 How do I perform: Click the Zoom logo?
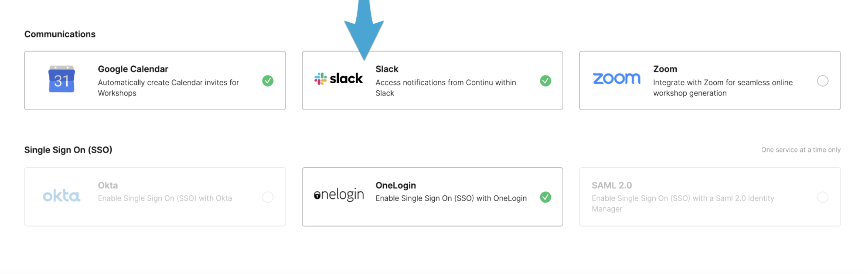616,78
